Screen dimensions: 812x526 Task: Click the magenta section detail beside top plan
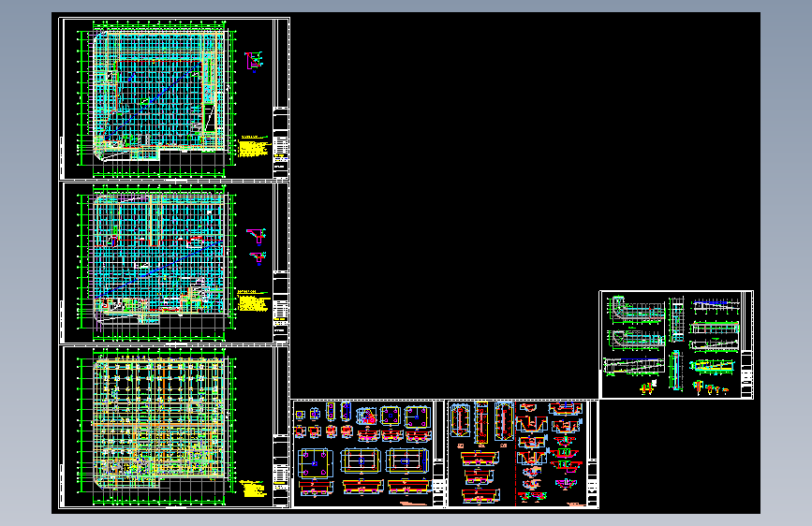(x=254, y=61)
